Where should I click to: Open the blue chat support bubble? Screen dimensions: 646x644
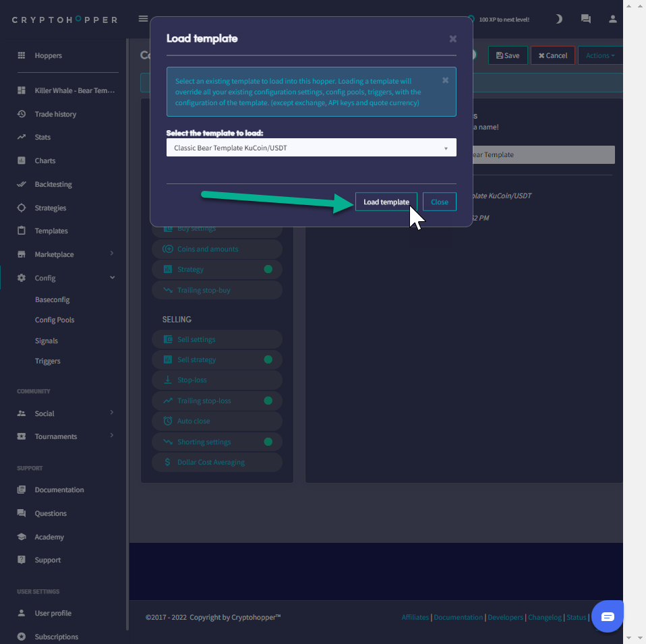[607, 616]
